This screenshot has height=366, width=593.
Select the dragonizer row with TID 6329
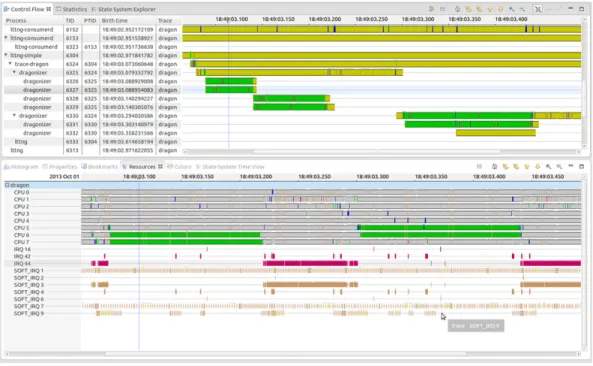[x=92, y=107]
